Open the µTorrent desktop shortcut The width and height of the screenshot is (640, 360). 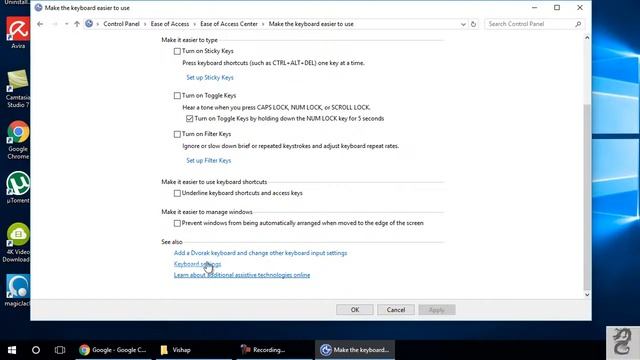pos(18,187)
